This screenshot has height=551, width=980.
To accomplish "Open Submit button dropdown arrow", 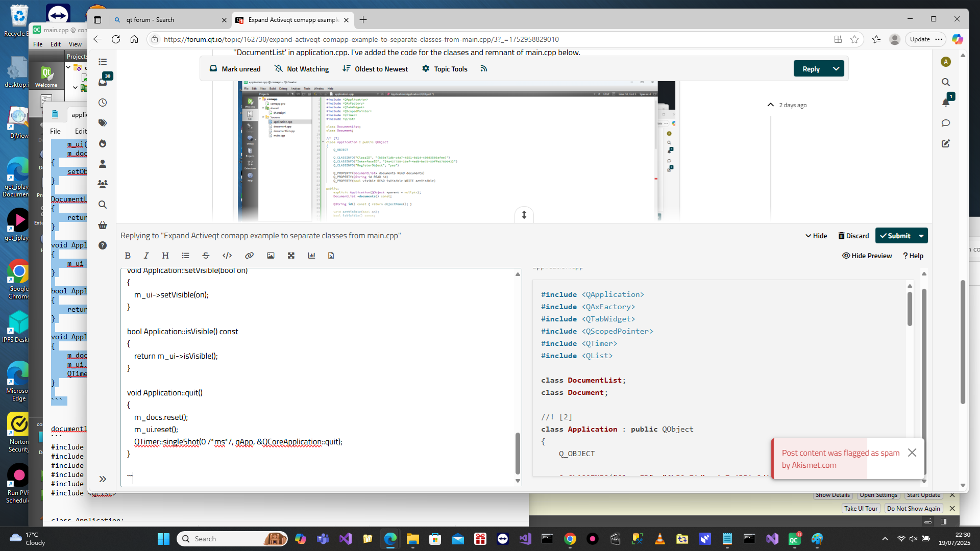I will (921, 236).
